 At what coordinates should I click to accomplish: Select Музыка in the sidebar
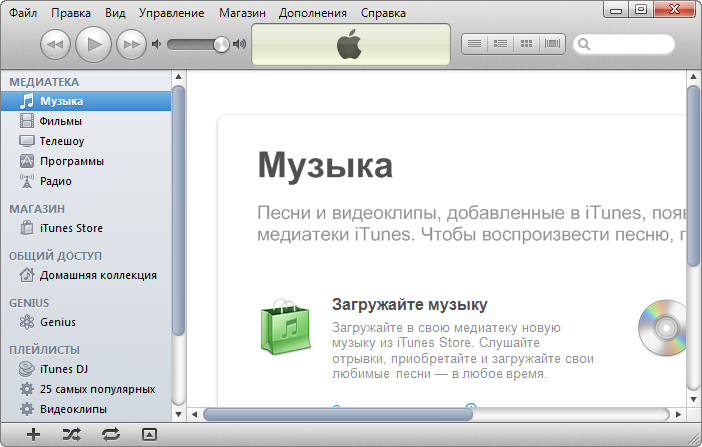[86, 101]
